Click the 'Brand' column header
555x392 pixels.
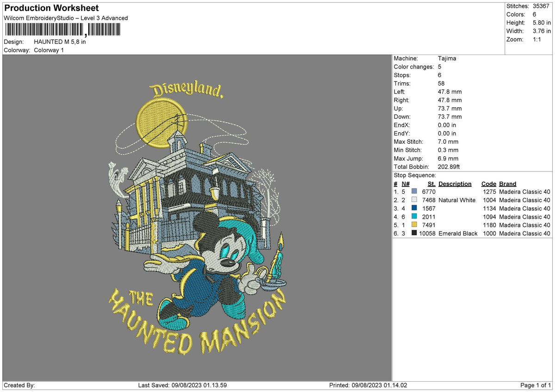[507, 184]
